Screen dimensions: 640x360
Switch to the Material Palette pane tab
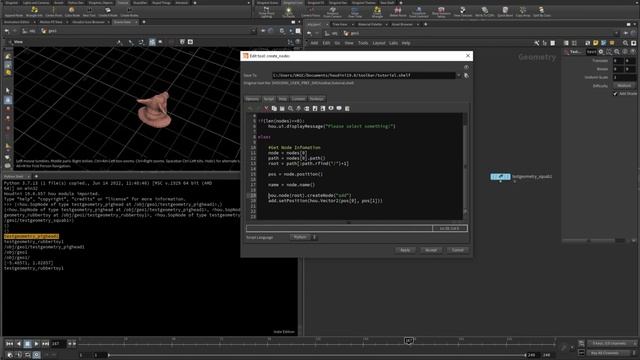370,24
